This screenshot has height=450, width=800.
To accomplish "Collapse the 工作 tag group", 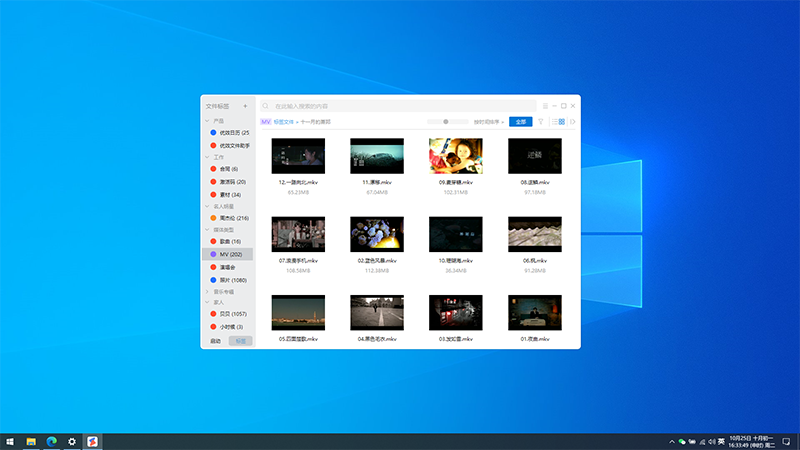I will pos(207,157).
